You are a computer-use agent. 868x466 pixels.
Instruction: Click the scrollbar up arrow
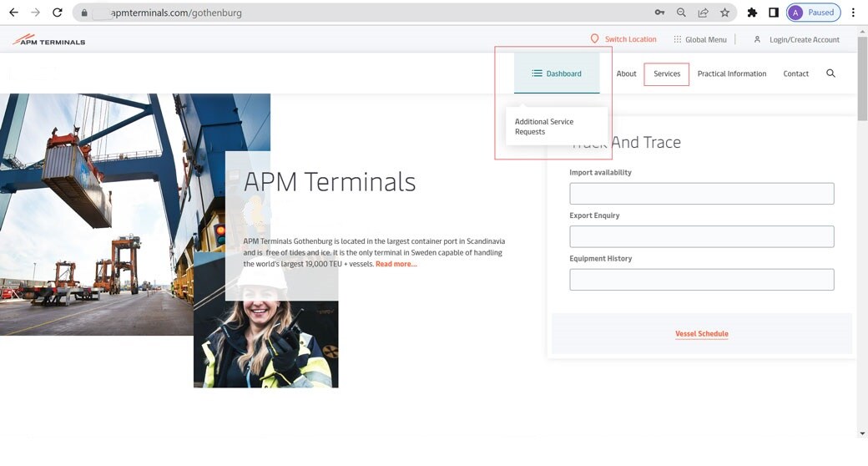(862, 30)
